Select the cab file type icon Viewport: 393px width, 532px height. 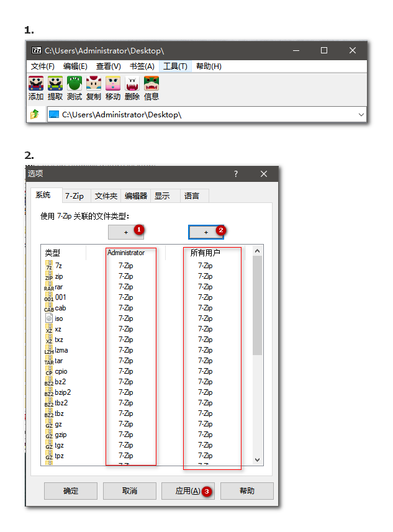click(x=49, y=308)
